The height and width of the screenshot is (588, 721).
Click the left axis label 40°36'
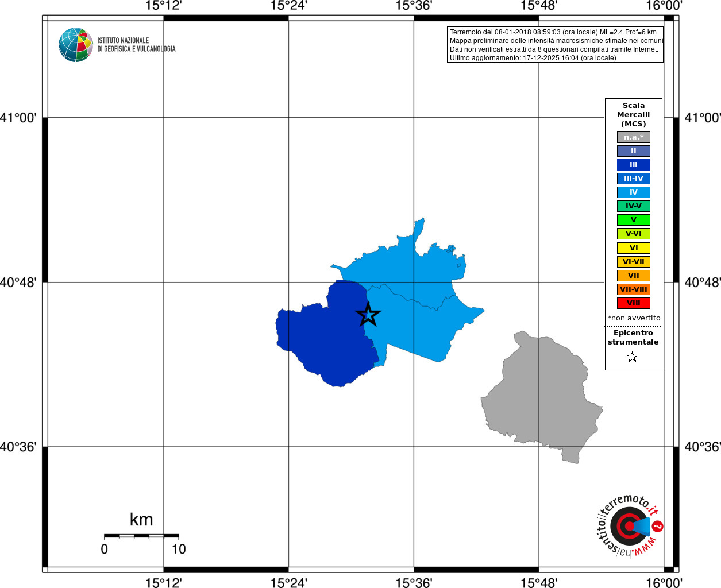(x=18, y=447)
